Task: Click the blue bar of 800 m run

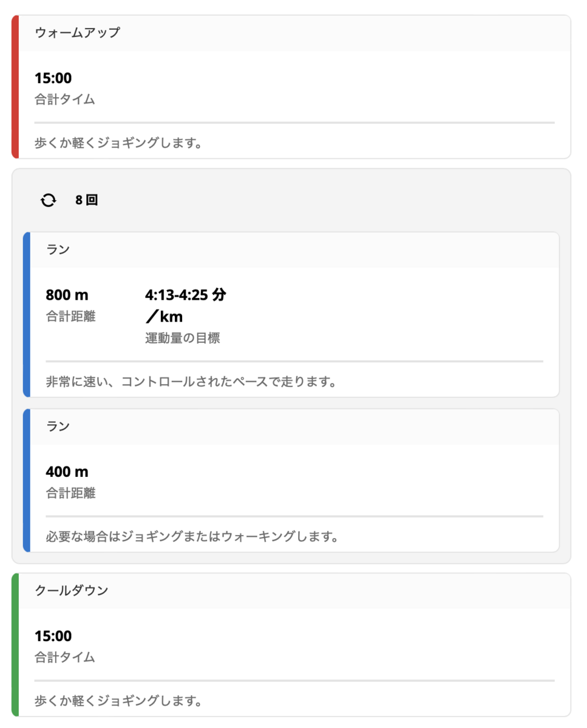Action: [x=27, y=314]
